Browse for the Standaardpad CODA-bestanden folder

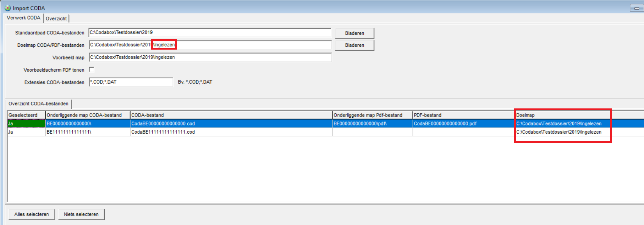(x=354, y=33)
